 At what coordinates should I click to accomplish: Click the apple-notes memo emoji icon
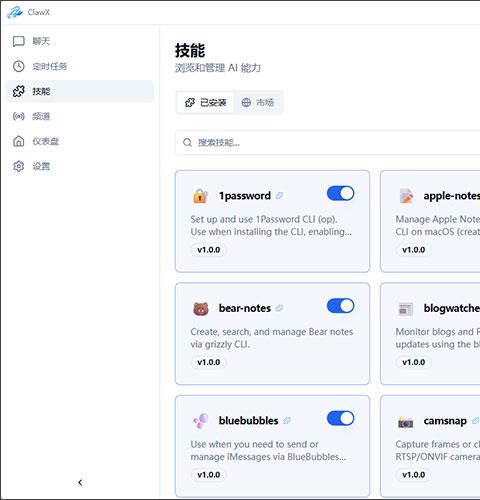coord(406,196)
